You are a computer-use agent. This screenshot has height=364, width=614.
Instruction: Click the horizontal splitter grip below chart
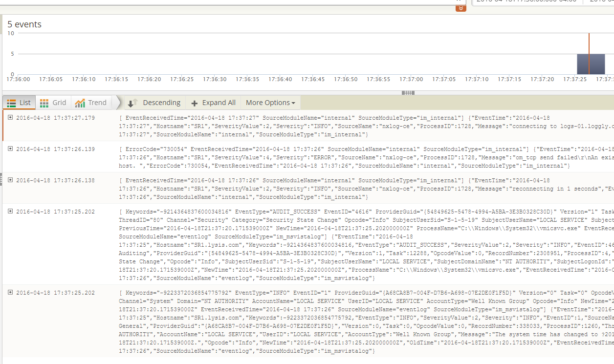pos(408,92)
